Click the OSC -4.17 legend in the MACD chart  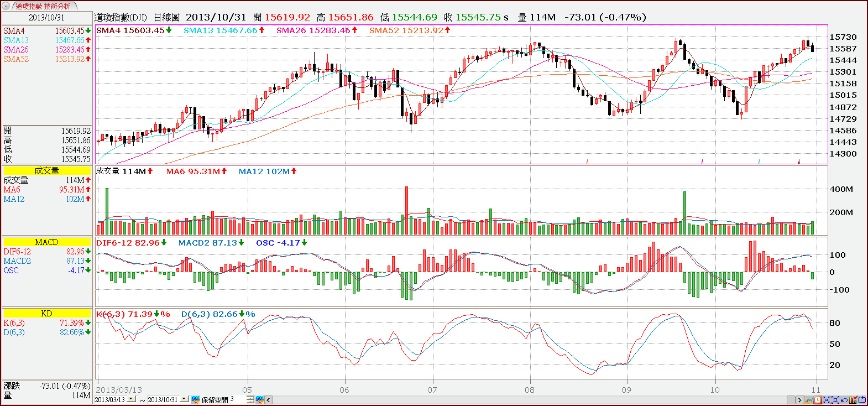pos(281,243)
